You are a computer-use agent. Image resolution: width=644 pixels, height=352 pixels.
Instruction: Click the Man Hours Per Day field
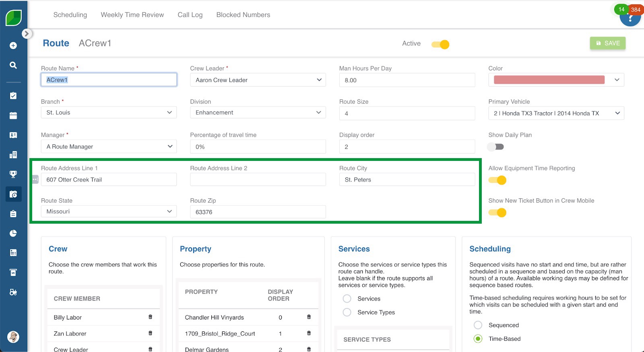[x=407, y=80]
